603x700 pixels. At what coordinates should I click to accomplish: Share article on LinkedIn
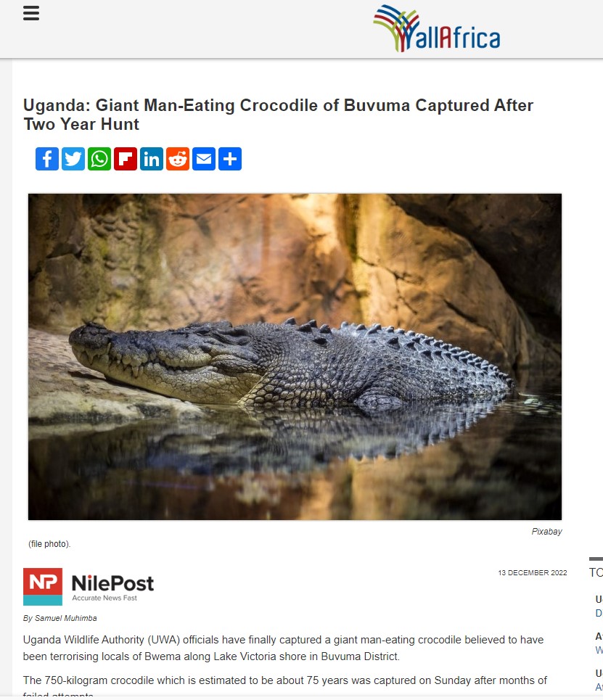point(152,159)
